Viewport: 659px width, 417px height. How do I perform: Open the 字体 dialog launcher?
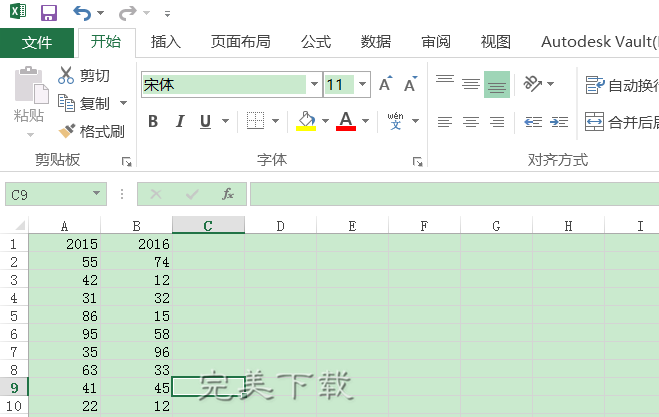pos(417,161)
